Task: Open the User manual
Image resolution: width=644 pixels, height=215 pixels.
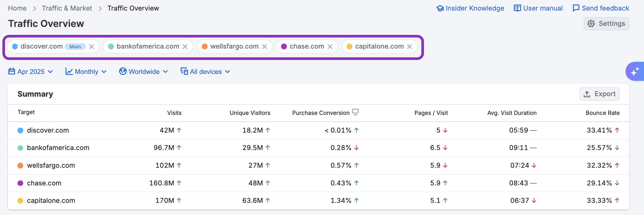Action: click(538, 8)
